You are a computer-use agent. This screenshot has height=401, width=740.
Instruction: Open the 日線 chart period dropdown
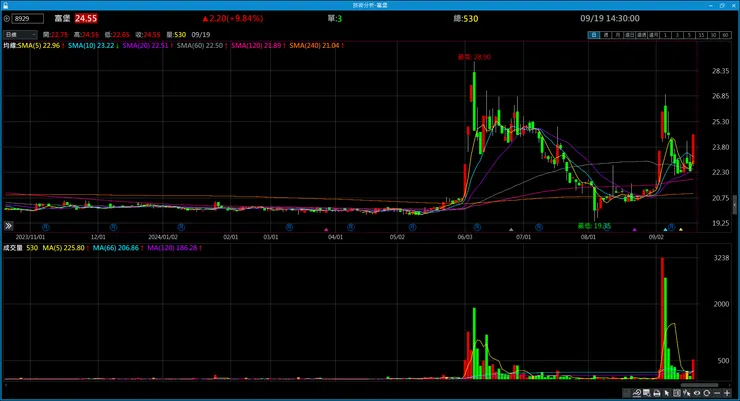20,34
